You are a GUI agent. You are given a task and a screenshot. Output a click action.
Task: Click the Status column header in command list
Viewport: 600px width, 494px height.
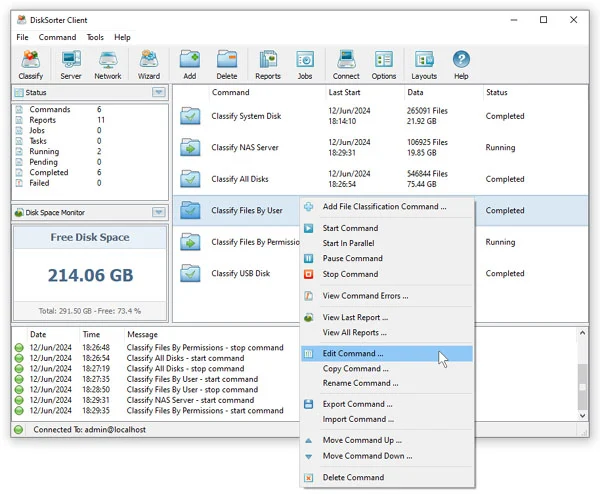[535, 92]
